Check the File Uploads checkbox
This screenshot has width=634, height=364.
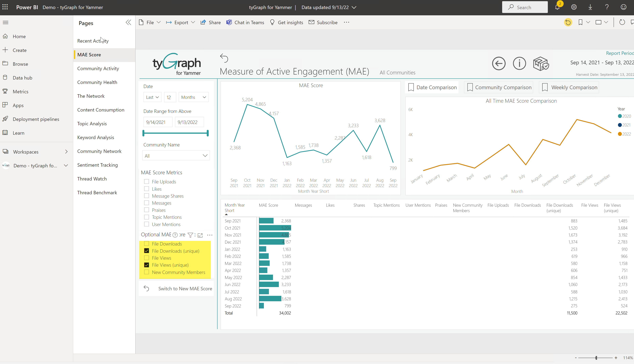click(x=146, y=181)
